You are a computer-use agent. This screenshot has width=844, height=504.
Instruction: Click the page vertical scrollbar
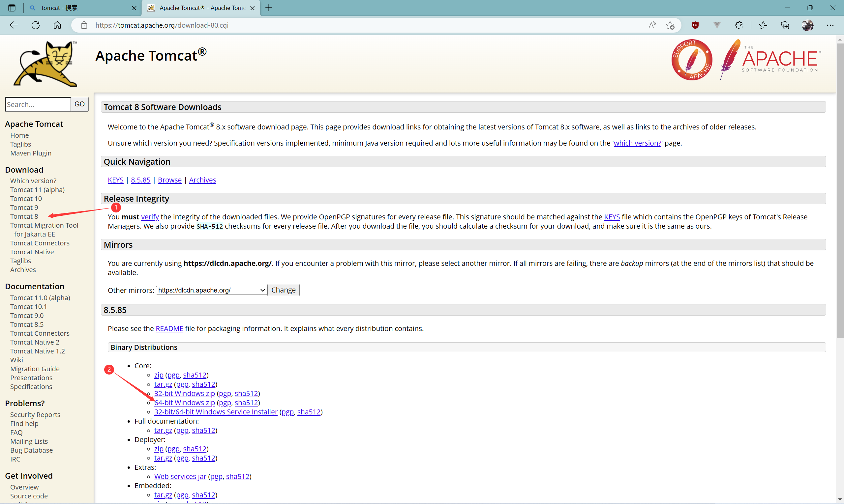tap(840, 190)
